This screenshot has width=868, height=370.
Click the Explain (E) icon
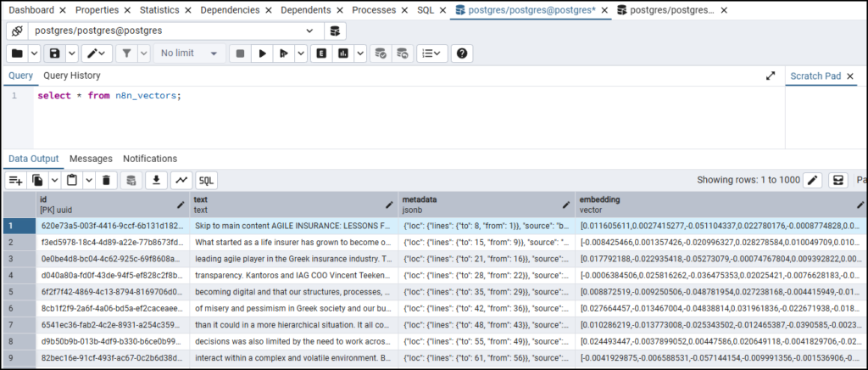pyautogui.click(x=321, y=53)
